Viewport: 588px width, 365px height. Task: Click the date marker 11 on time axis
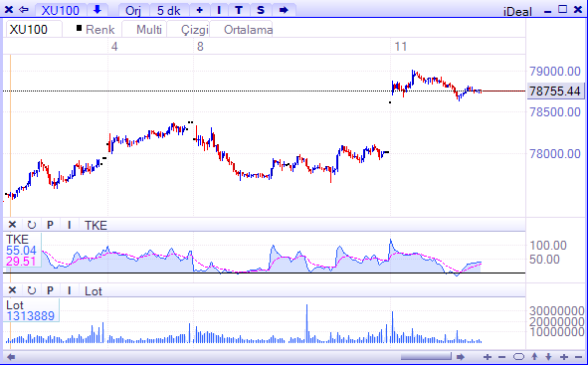coord(401,47)
